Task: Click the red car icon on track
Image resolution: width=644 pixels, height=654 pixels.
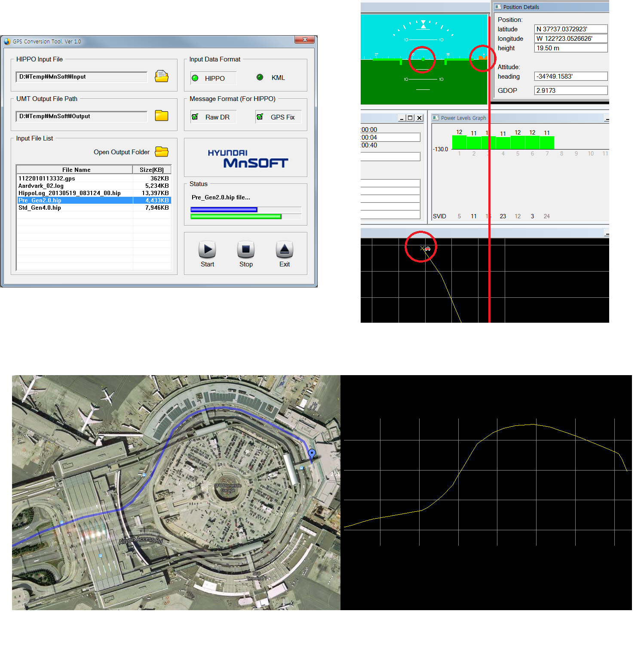Action: click(427, 249)
